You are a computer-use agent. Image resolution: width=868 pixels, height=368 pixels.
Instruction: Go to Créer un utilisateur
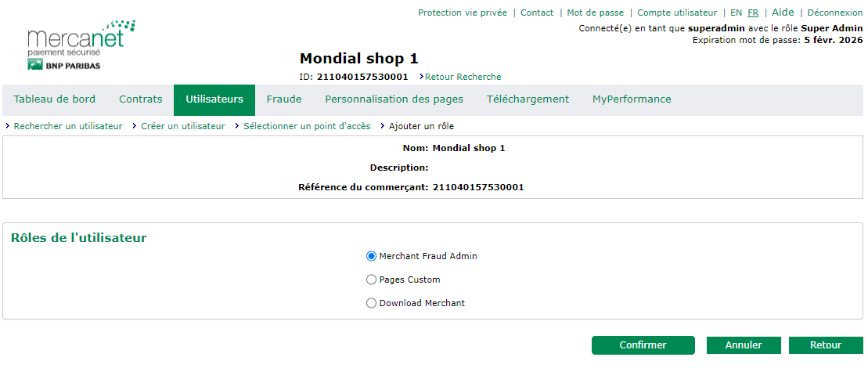pos(182,126)
